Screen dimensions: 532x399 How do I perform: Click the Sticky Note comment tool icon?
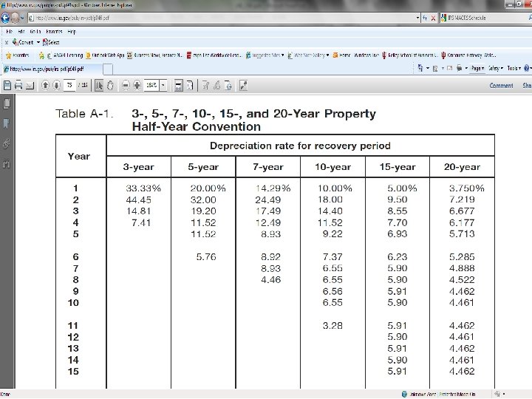[x=205, y=85]
